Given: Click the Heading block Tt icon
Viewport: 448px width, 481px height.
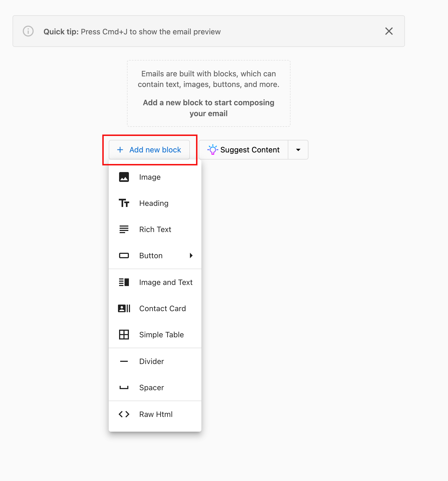Looking at the screenshot, I should [x=124, y=203].
